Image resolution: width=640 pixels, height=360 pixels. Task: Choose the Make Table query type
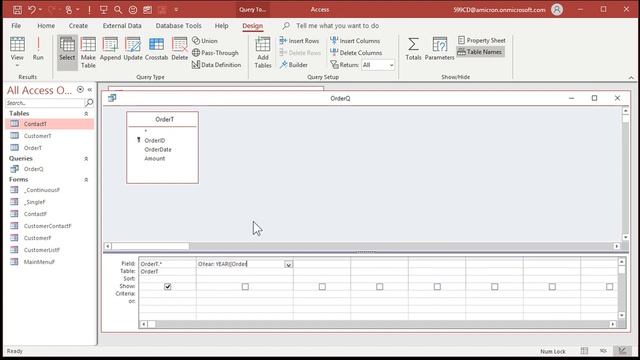click(88, 52)
